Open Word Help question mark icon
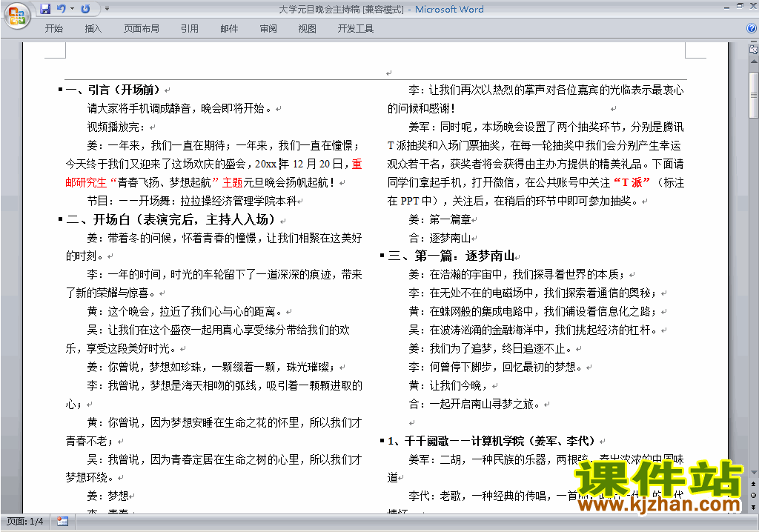This screenshot has width=759, height=532. pos(752,29)
